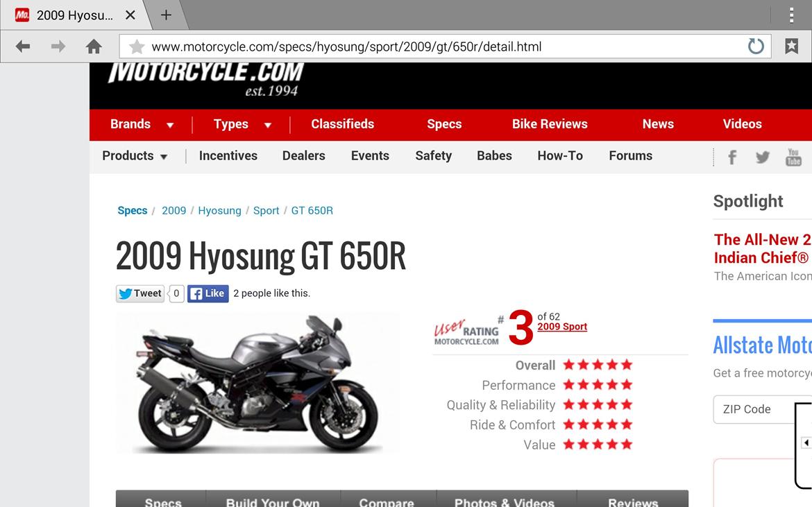This screenshot has height=507, width=812.
Task: Switch to the Photos & Videos tab
Action: (505, 501)
